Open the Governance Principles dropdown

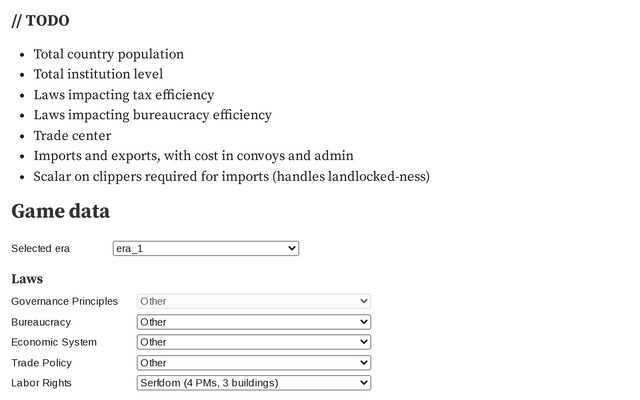(253, 301)
